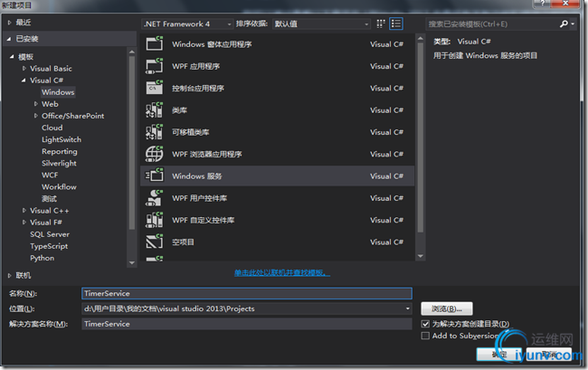
Task: Enable Add to Subversion checkbox
Action: click(x=425, y=336)
